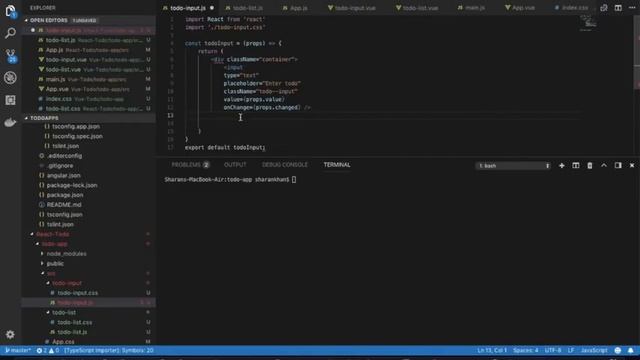Maximize the panel with up chevron
Viewport: 640px width, 360px height.
[x=604, y=165]
